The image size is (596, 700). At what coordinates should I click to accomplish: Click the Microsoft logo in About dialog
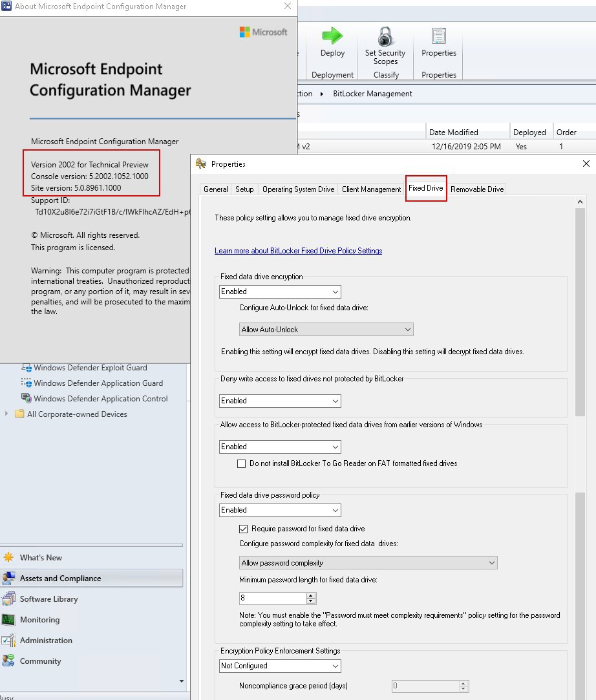[x=263, y=32]
